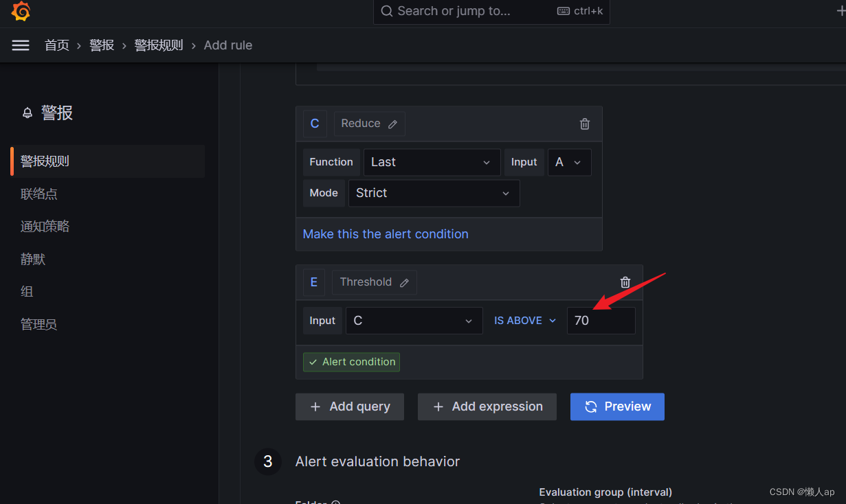Go to 警报规则 breadcrumb
The width and height of the screenshot is (846, 504).
[159, 45]
